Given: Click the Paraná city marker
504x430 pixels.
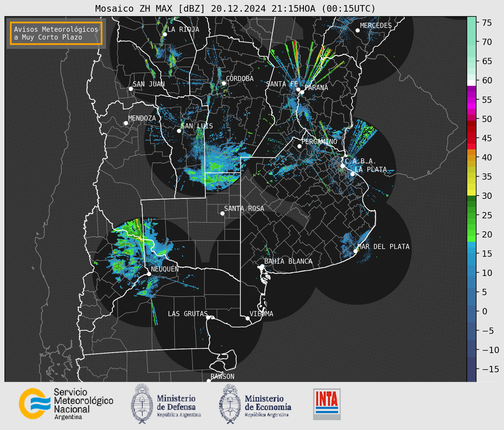Looking at the screenshot, I should coord(302,92).
